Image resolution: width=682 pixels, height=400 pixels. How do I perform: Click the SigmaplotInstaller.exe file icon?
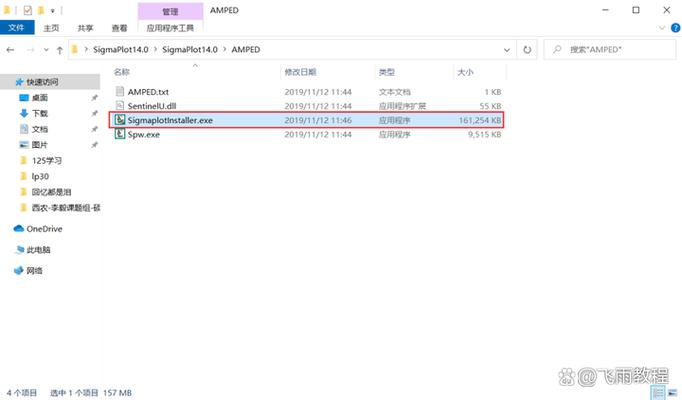[x=119, y=120]
